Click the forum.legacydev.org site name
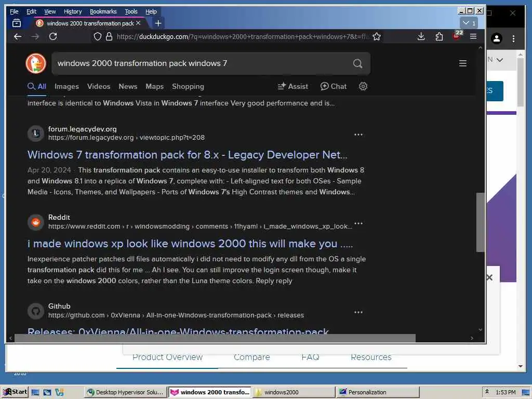The image size is (532, 399). 83,129
